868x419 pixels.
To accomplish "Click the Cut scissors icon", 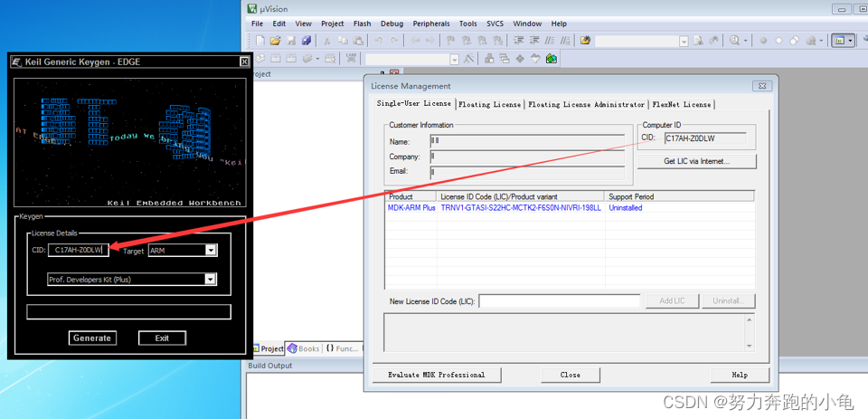I will [x=327, y=41].
